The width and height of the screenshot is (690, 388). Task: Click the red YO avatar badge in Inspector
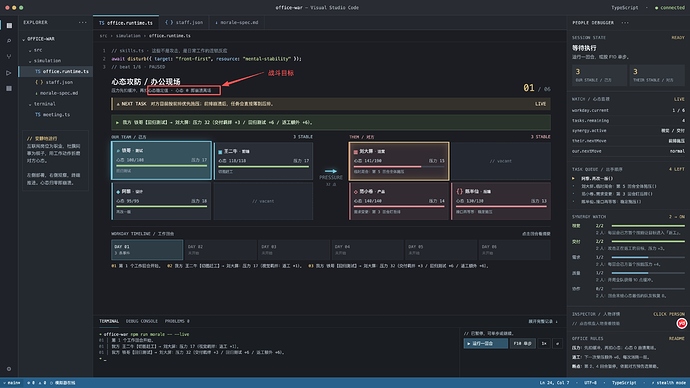tap(681, 323)
